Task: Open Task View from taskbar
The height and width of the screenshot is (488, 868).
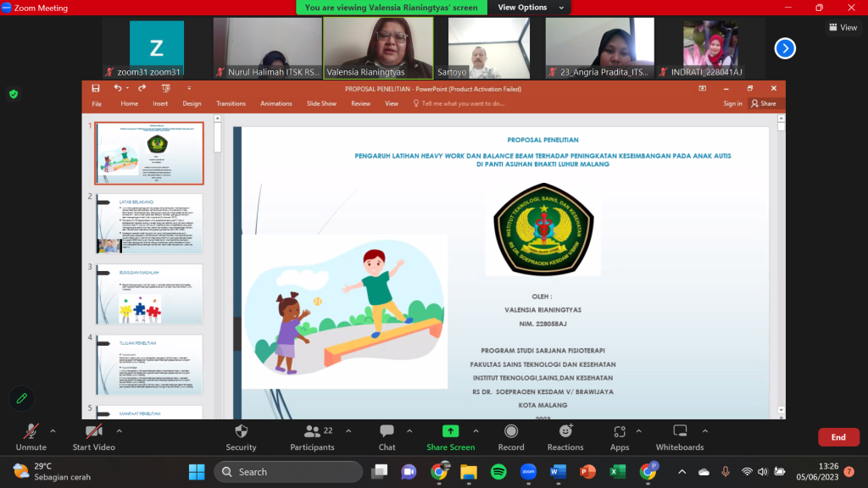Action: 379,472
